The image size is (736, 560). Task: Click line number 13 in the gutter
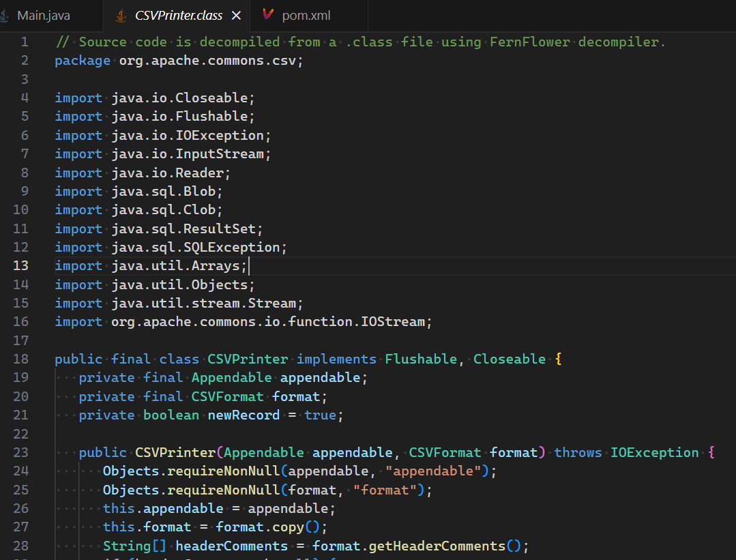[20, 265]
